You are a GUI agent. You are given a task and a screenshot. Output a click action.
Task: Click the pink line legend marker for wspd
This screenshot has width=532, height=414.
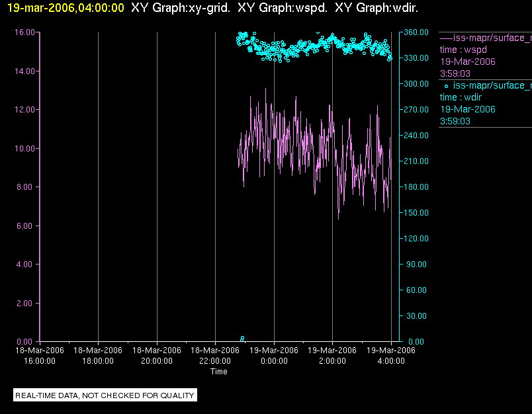pos(446,38)
